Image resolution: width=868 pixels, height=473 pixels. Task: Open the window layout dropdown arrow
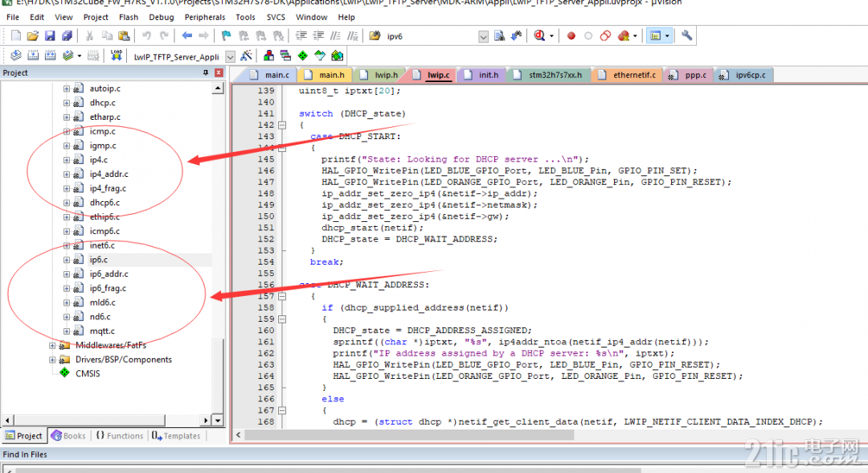coord(667,36)
